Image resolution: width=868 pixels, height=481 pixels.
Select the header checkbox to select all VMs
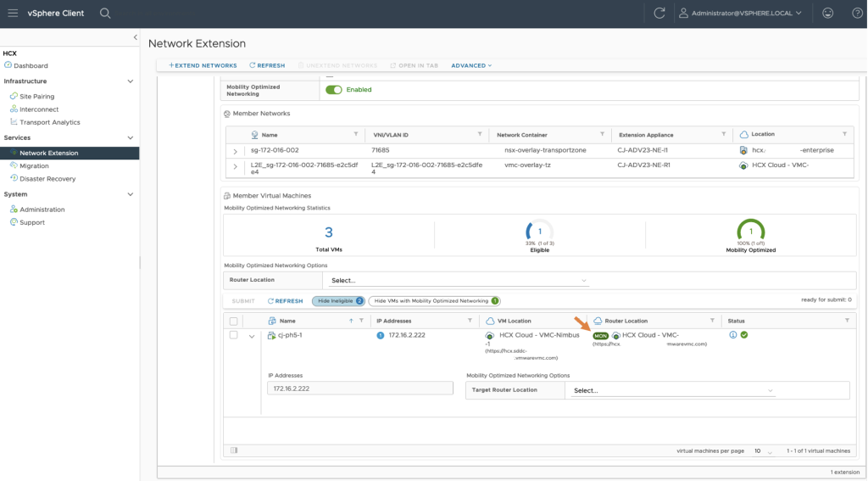234,321
